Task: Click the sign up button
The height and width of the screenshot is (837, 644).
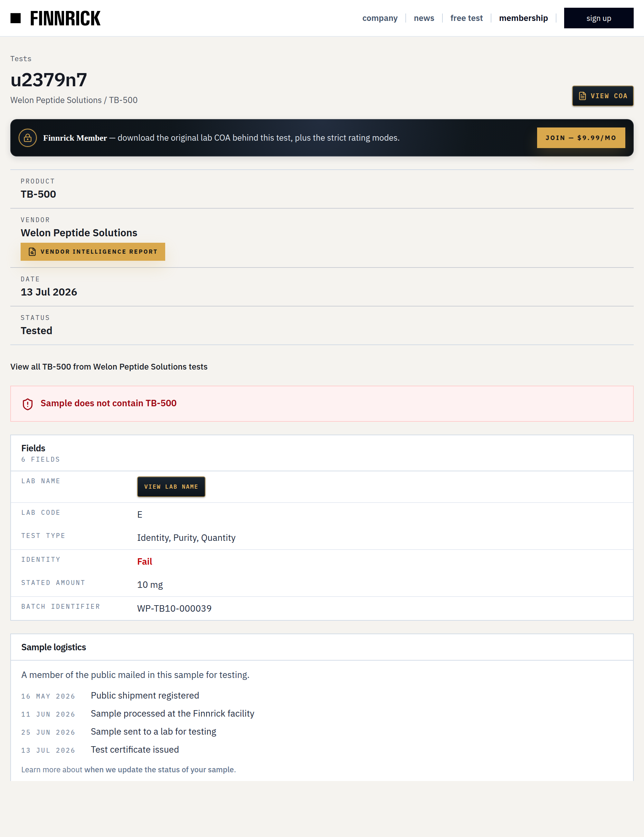Action: tap(598, 18)
